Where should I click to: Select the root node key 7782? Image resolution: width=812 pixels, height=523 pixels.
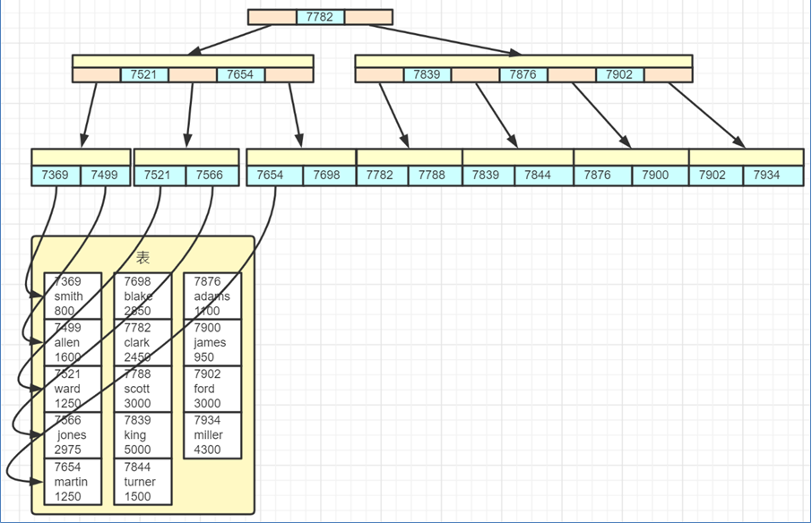point(320,17)
